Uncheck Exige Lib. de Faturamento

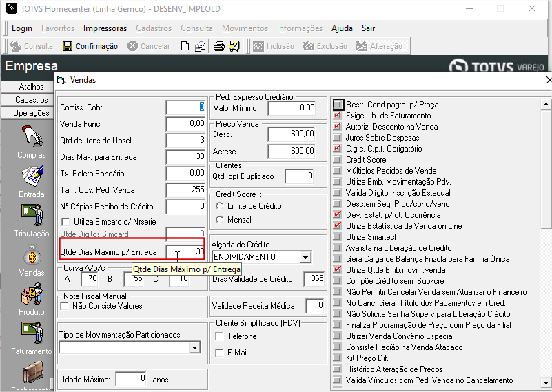(x=337, y=116)
